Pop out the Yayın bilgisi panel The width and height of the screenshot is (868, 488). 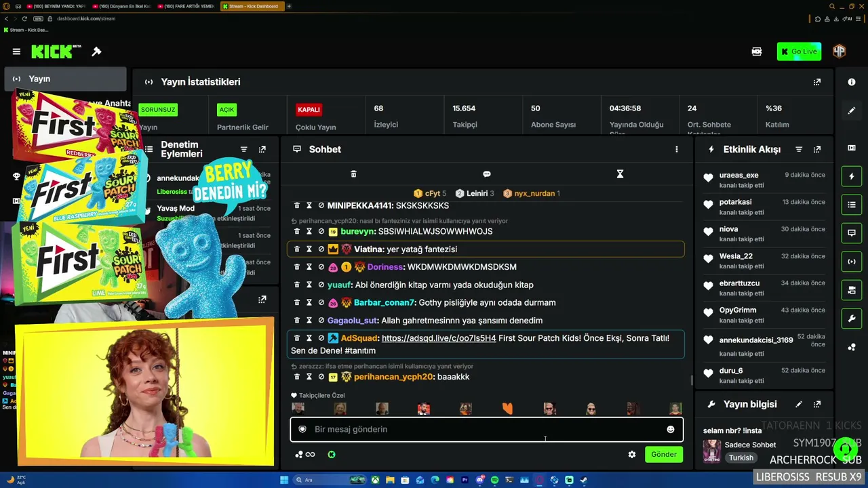click(817, 405)
